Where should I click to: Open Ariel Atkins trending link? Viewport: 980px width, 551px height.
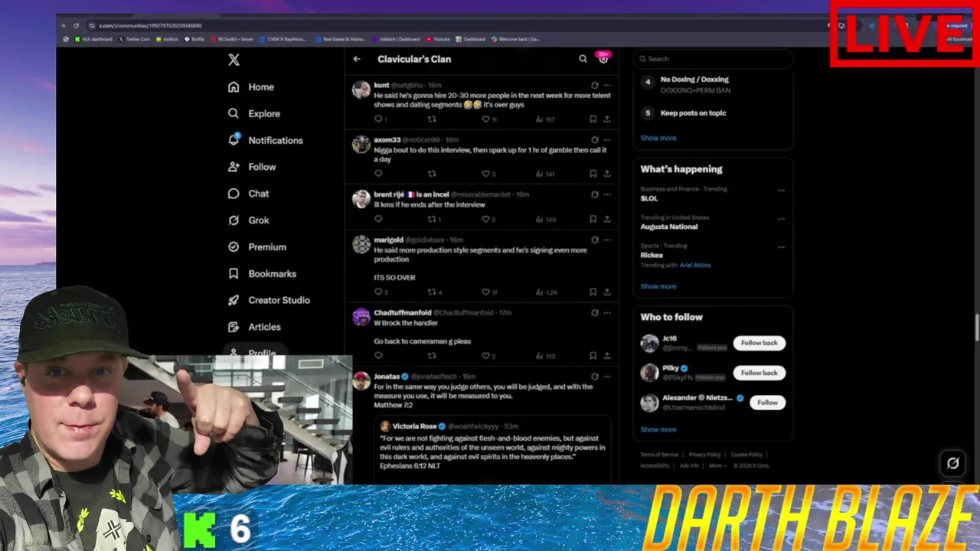click(695, 265)
